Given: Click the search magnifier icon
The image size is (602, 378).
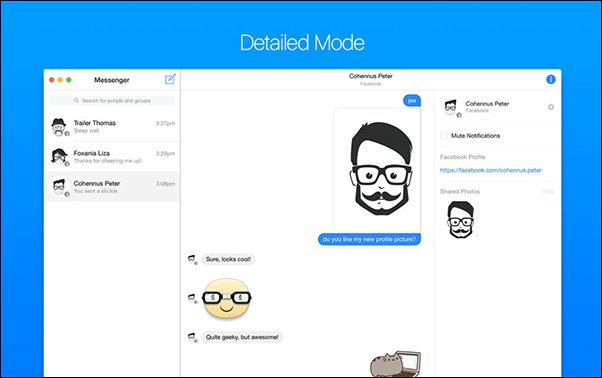Looking at the screenshot, I should click(x=76, y=100).
